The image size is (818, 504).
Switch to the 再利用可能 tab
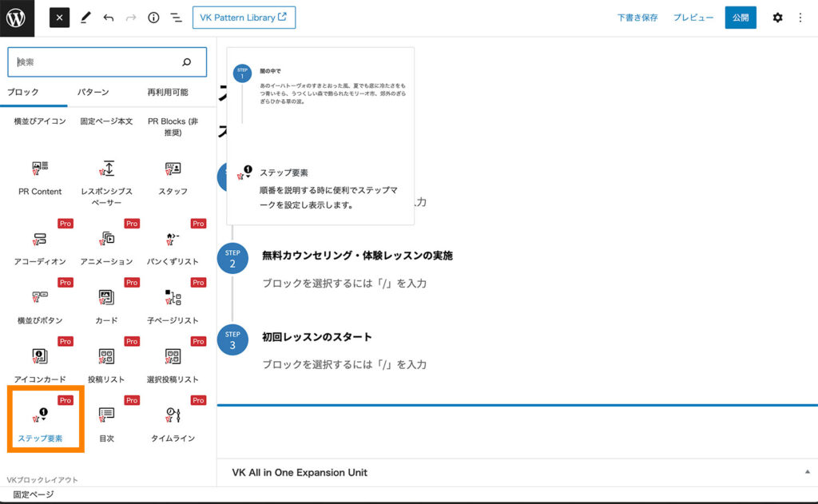168,92
